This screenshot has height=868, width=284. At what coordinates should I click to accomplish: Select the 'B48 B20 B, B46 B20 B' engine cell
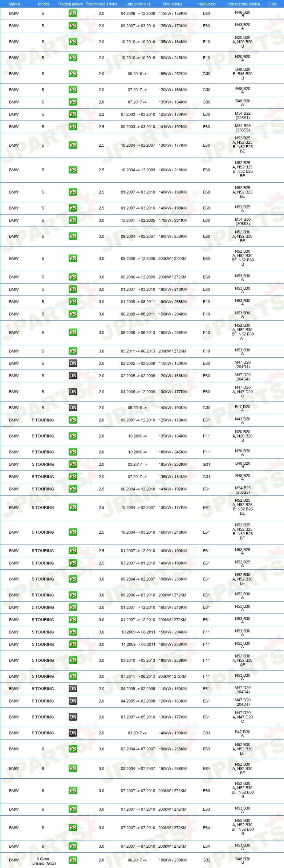pos(243,74)
